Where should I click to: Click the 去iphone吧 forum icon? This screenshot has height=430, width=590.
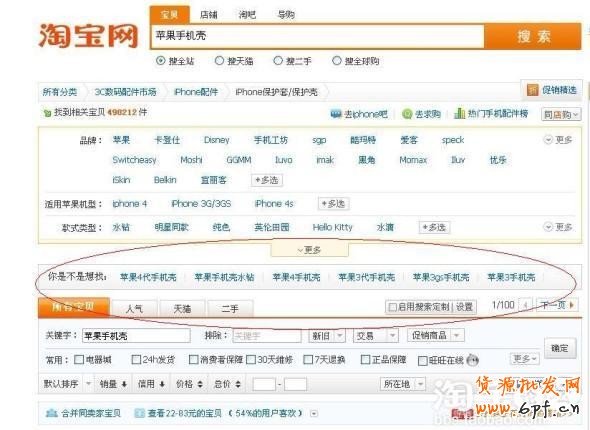(x=336, y=114)
